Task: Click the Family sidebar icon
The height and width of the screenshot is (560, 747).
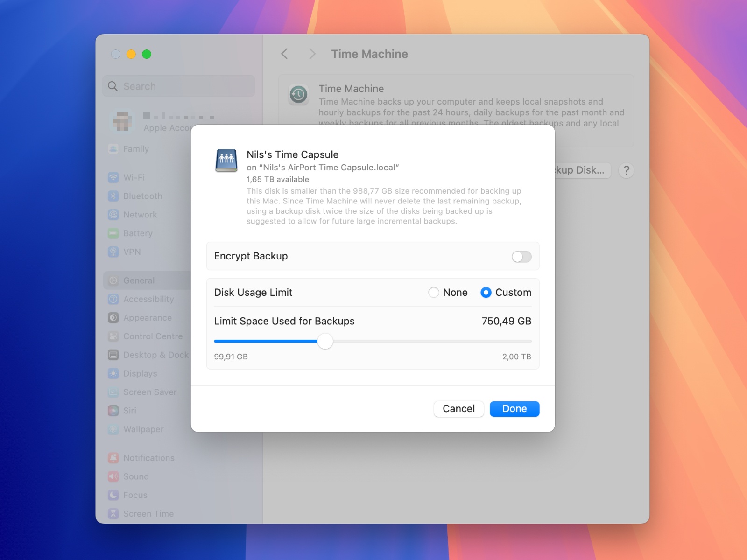Action: point(113,149)
